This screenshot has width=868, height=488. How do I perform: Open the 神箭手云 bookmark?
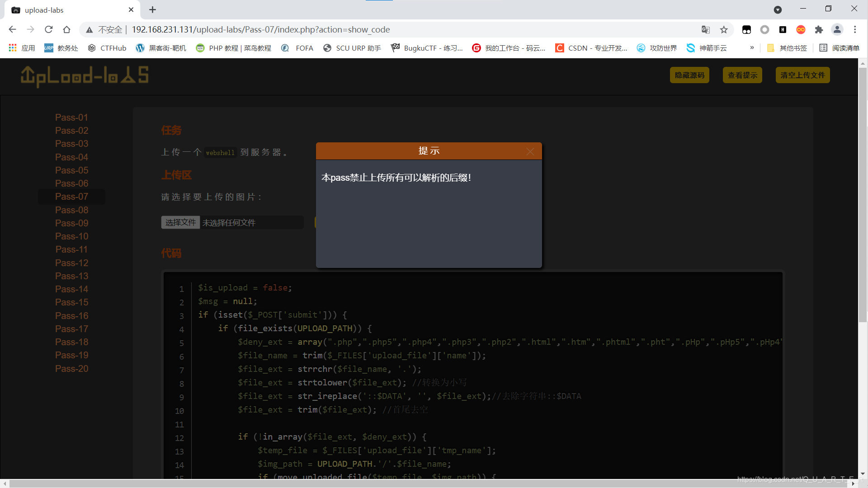pos(707,48)
